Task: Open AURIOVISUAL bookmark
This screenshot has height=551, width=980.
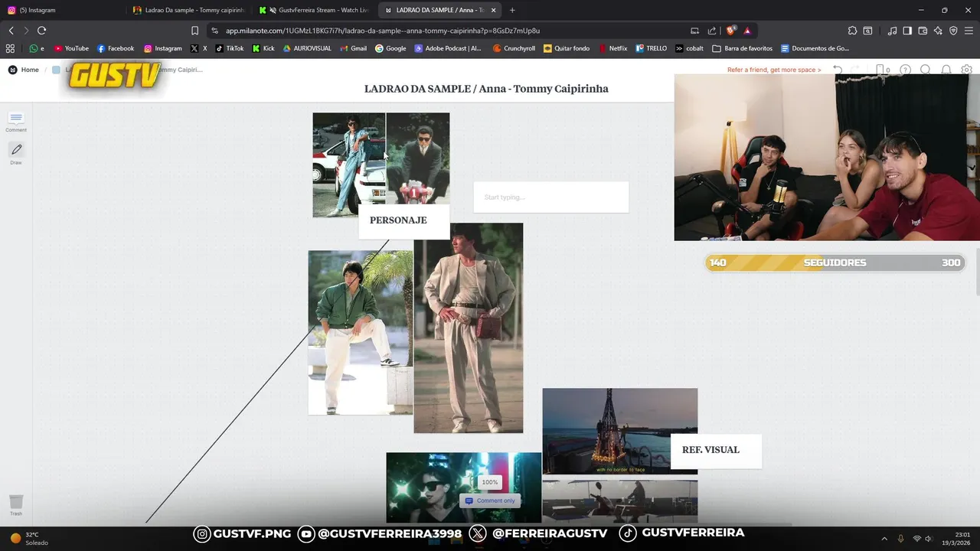Action: click(307, 48)
